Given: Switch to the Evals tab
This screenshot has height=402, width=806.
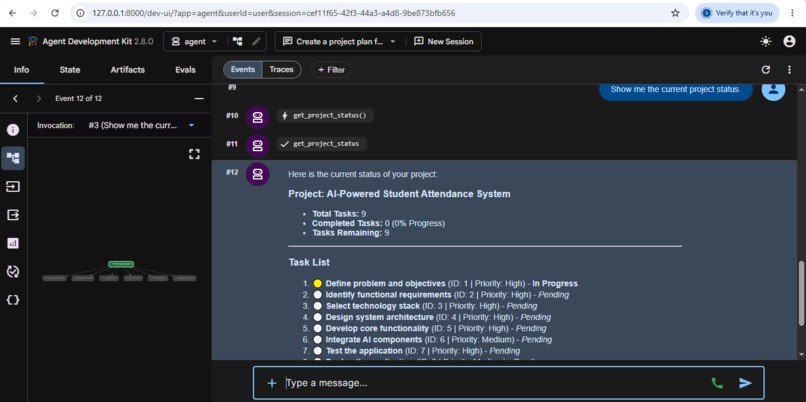Looking at the screenshot, I should [185, 70].
